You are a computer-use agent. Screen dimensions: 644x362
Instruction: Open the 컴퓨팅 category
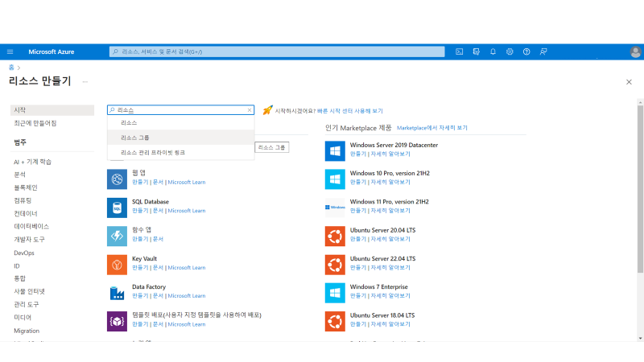(23, 200)
